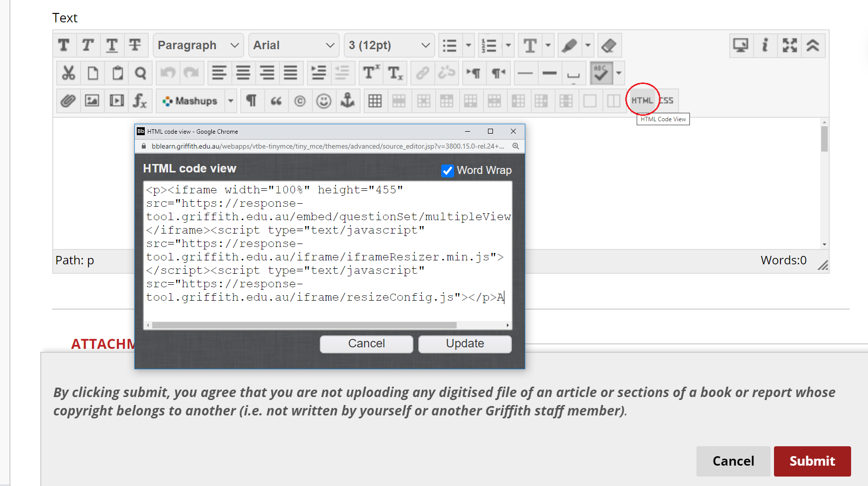The width and height of the screenshot is (868, 486).
Task: Open the Arial font family dropdown
Action: tap(294, 45)
